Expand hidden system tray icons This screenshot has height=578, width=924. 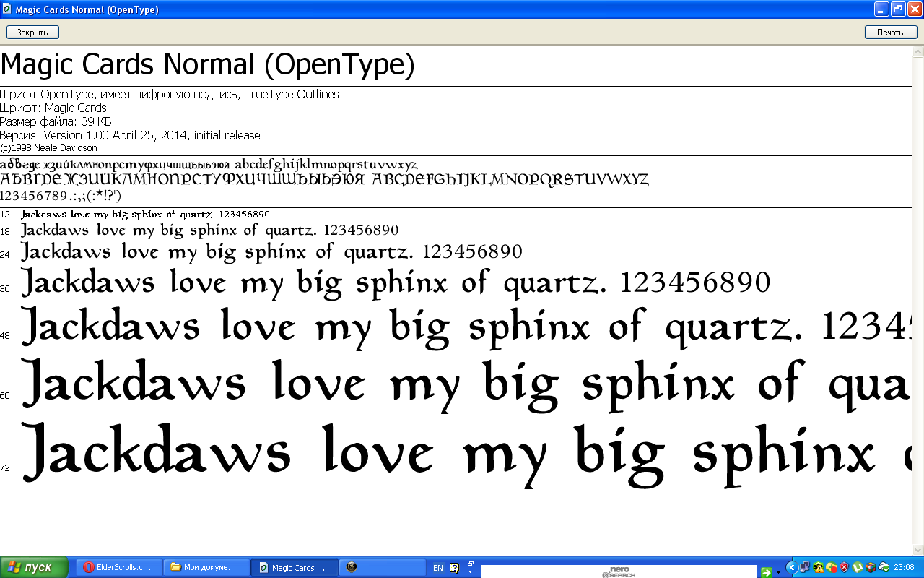click(x=792, y=568)
